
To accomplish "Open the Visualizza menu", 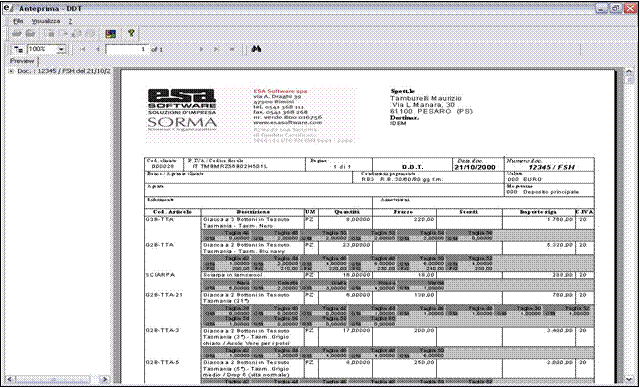I will 46,21.
